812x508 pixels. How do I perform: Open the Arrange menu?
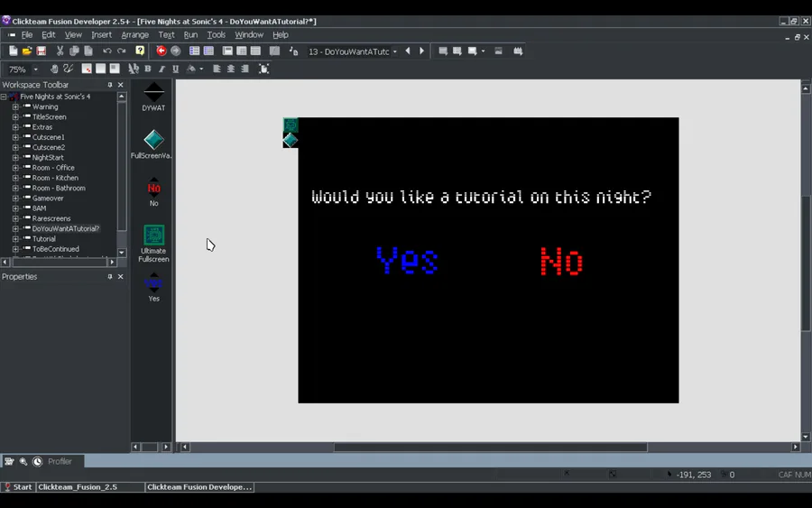(134, 34)
